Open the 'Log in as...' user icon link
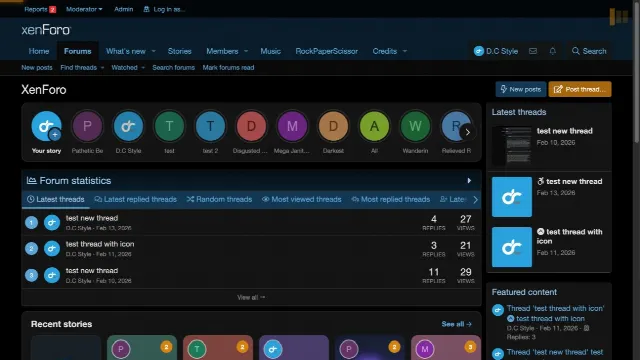Viewport: 640px width, 360px height. tap(164, 9)
